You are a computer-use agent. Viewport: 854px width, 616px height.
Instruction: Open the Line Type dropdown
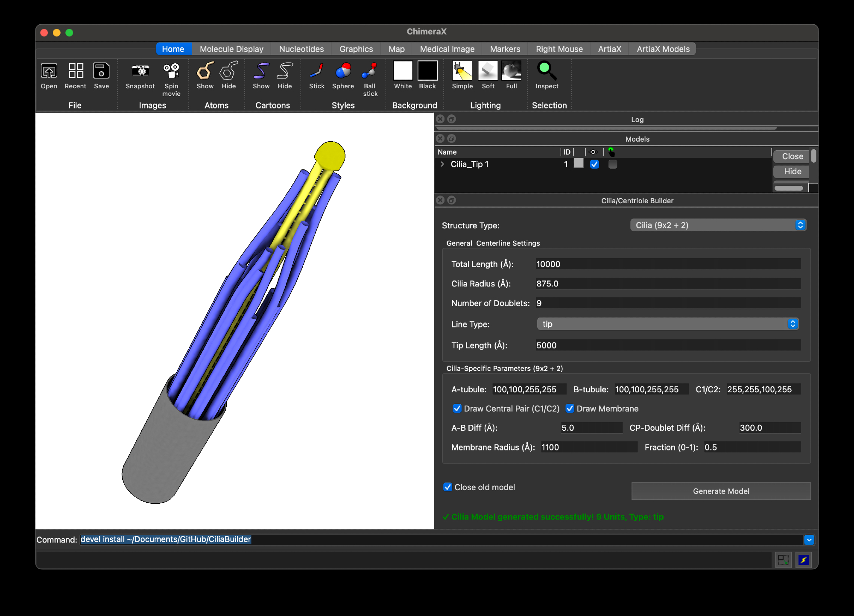coord(668,324)
